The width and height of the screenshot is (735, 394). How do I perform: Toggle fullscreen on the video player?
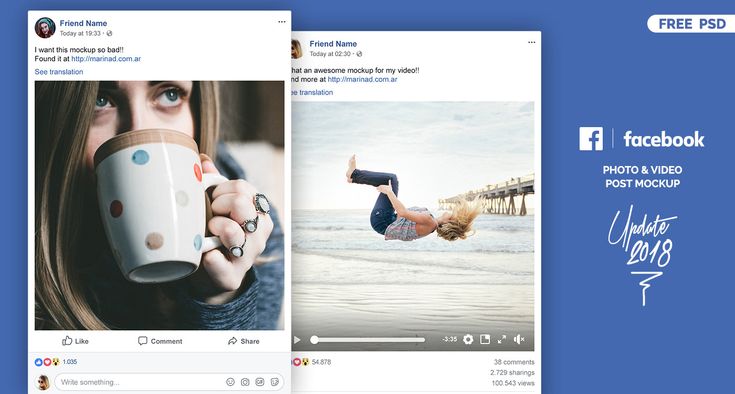(502, 339)
